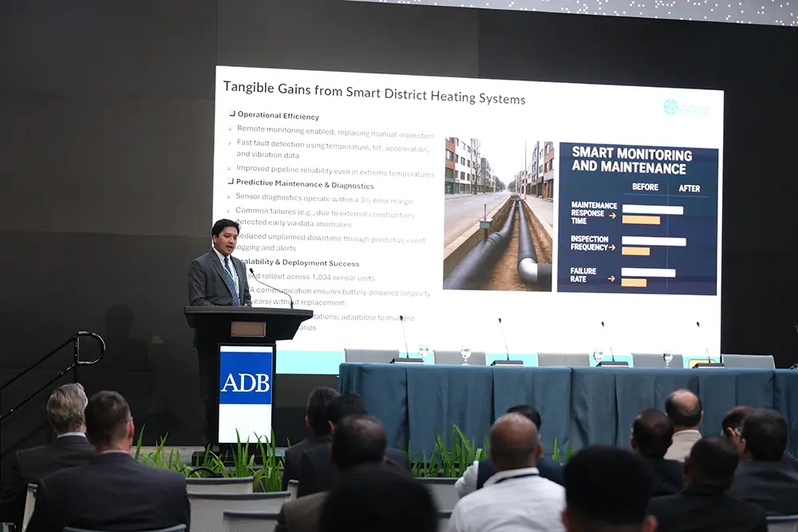
Task: Click the 'AFTER' column label
Action: [x=689, y=188]
